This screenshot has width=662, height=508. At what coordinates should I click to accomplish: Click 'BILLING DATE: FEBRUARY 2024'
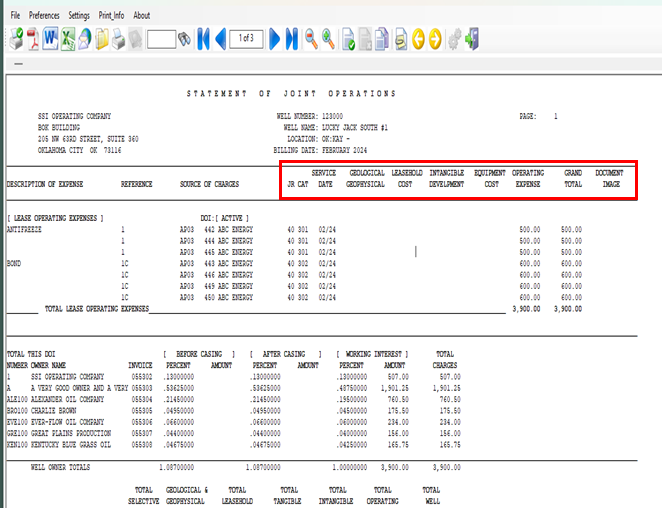(x=320, y=150)
